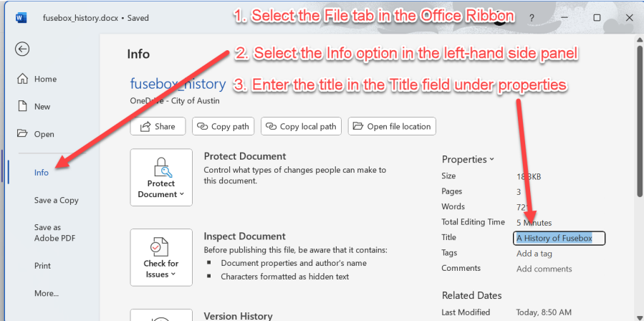Viewport: 644px width, 321px height.
Task: Click the New blank page icon
Action: 22,107
